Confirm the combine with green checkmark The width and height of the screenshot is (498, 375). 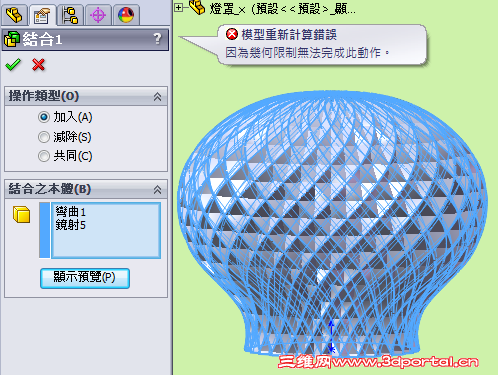(x=13, y=64)
